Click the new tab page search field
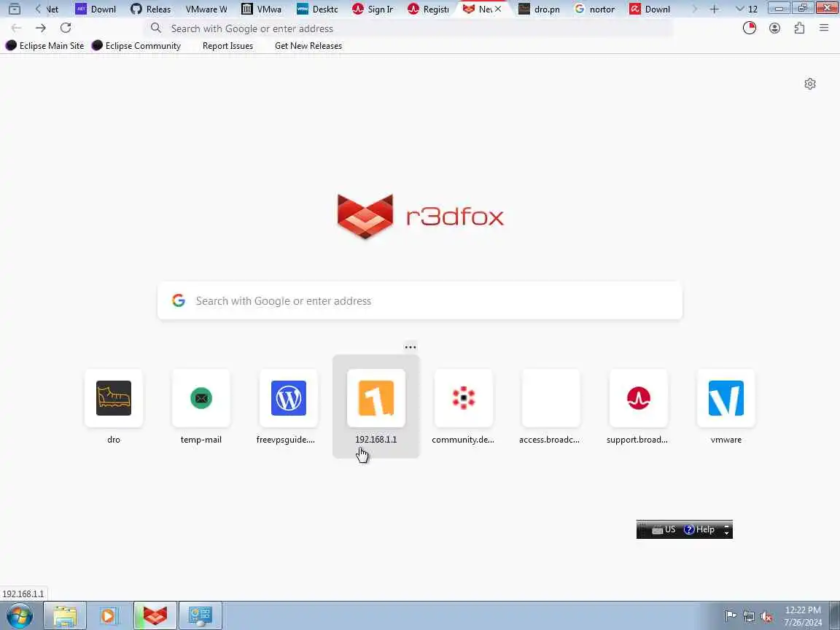This screenshot has width=840, height=630. (x=420, y=300)
